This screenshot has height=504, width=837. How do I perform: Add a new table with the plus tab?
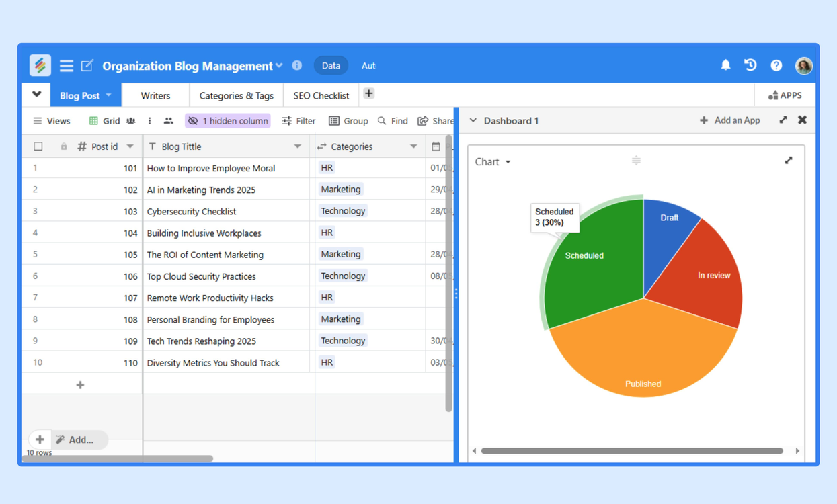369,94
